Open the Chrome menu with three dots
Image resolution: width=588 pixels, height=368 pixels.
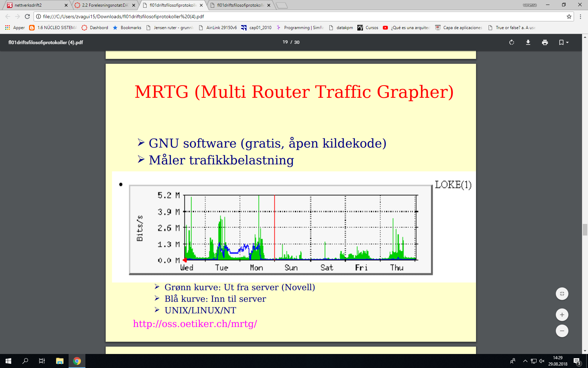[x=580, y=16]
